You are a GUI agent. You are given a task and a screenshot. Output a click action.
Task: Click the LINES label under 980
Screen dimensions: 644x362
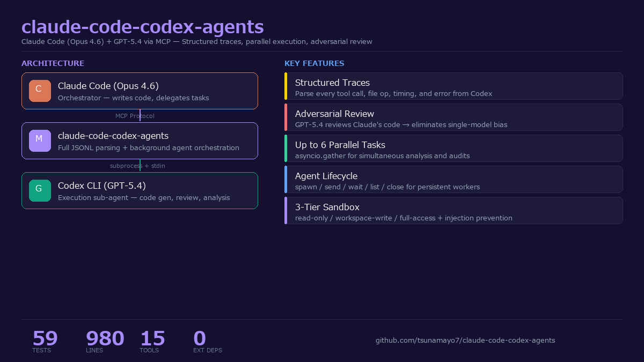click(94, 350)
